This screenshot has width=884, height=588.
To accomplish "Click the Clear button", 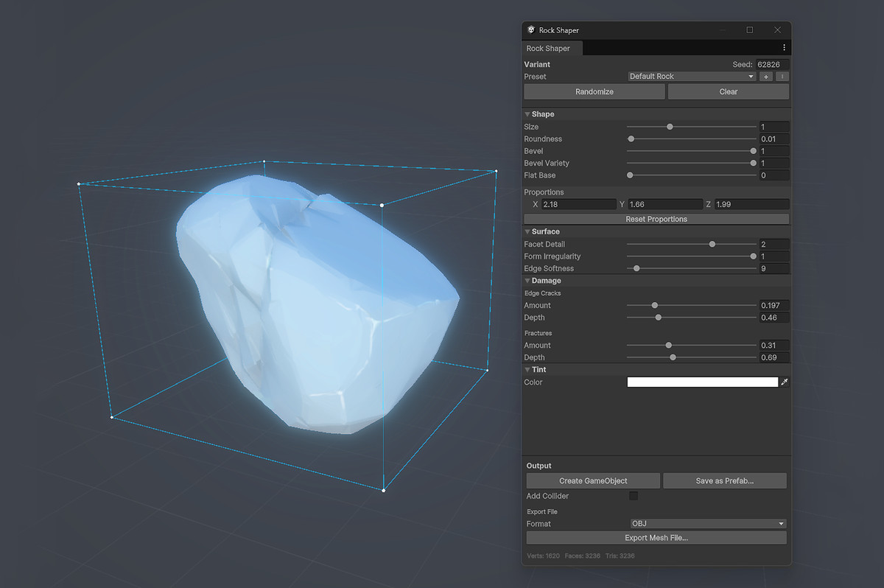I will click(x=729, y=91).
